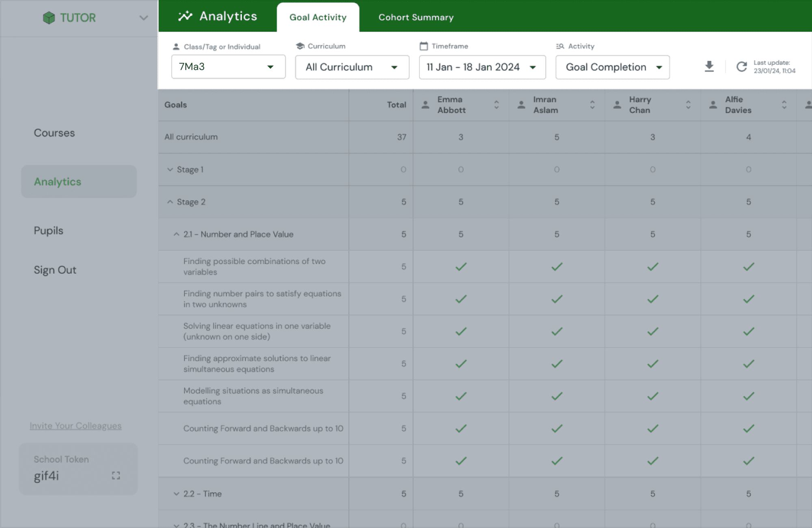812x528 pixels.
Task: Sort by Imran Aslam column arrows
Action: [x=592, y=105]
